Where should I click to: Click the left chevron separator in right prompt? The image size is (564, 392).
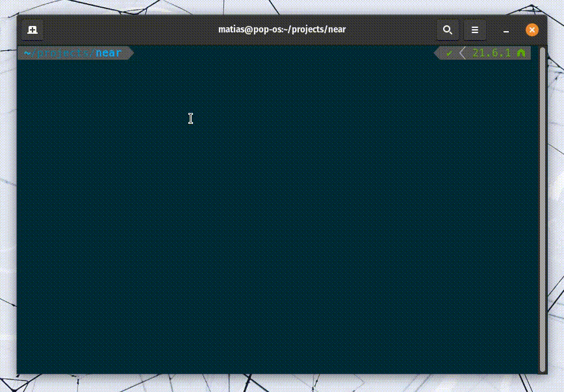pos(463,53)
